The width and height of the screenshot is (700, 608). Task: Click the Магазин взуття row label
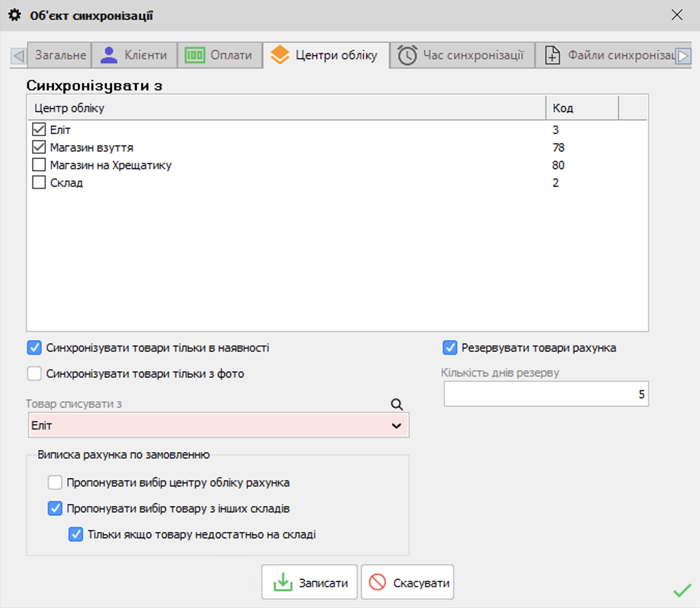pyautogui.click(x=92, y=147)
